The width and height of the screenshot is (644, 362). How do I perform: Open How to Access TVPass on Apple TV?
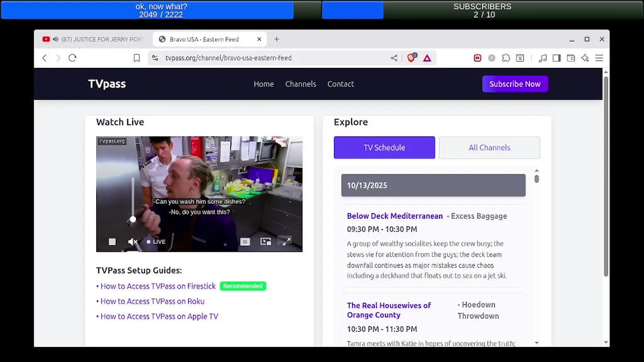[159, 316]
